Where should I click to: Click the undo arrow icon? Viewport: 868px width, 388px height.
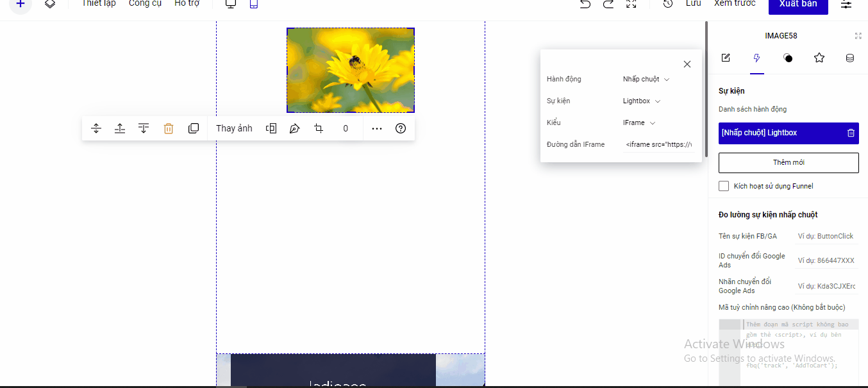[x=585, y=4]
